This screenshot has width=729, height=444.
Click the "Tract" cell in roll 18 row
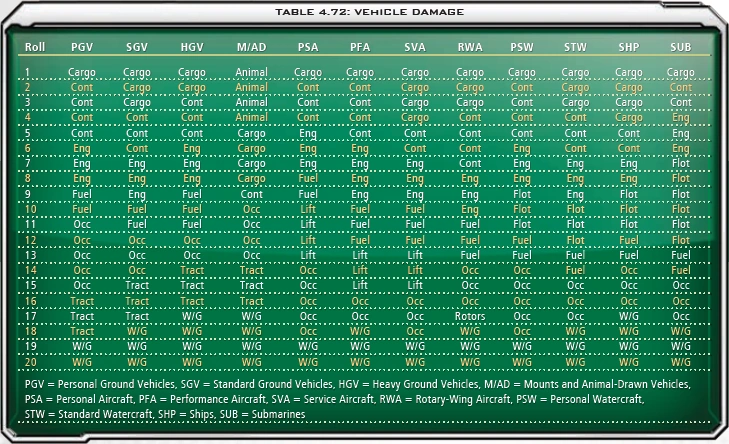[82, 331]
